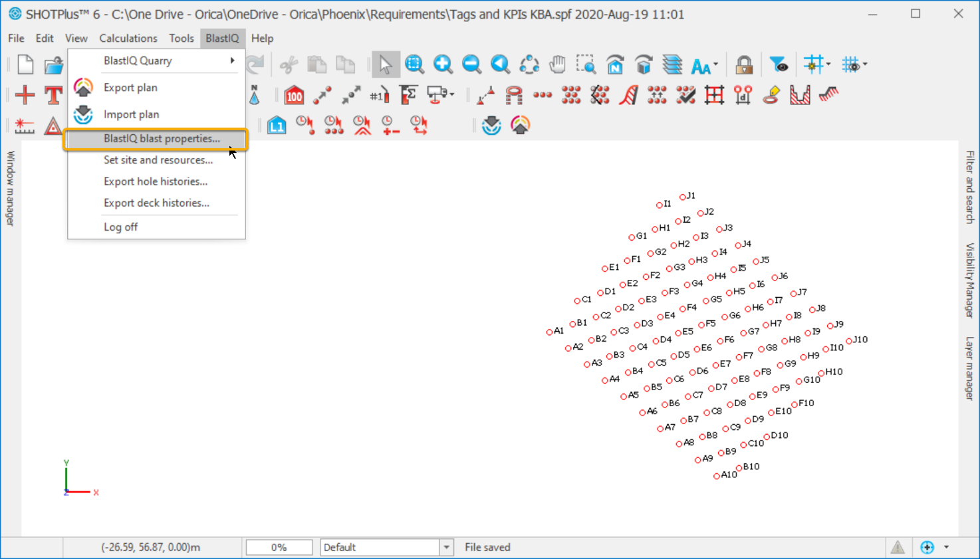Open the File menu
The height and width of the screenshot is (559, 980).
coord(16,38)
